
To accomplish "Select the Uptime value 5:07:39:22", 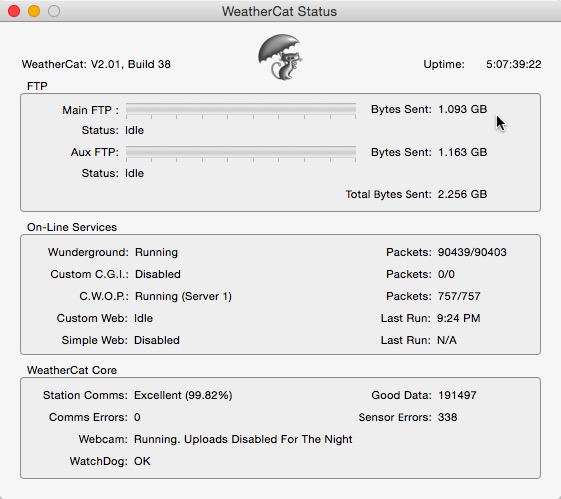I will click(513, 64).
